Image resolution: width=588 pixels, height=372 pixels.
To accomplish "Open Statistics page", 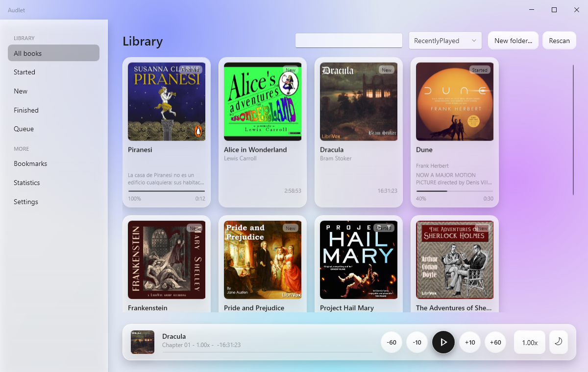I will [53, 183].
